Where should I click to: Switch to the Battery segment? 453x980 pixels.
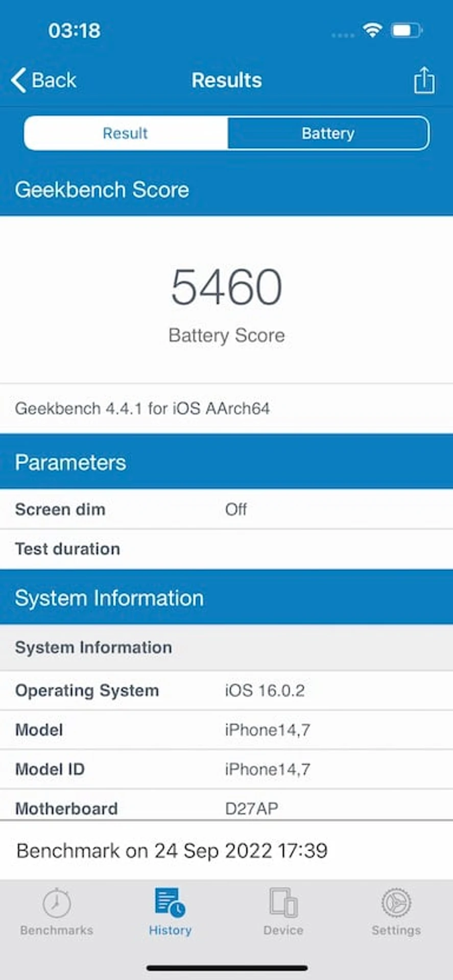pos(328,133)
